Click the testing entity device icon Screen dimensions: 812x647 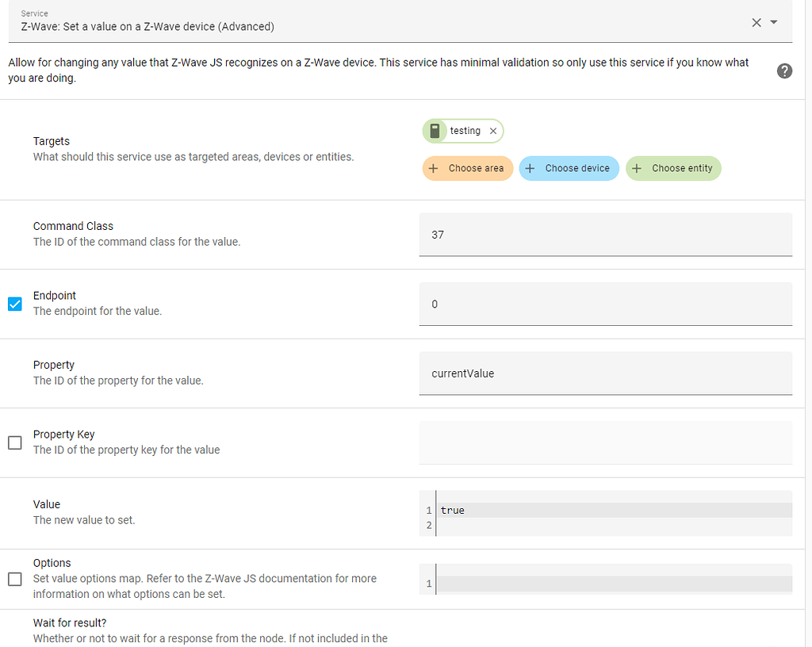pyautogui.click(x=435, y=131)
